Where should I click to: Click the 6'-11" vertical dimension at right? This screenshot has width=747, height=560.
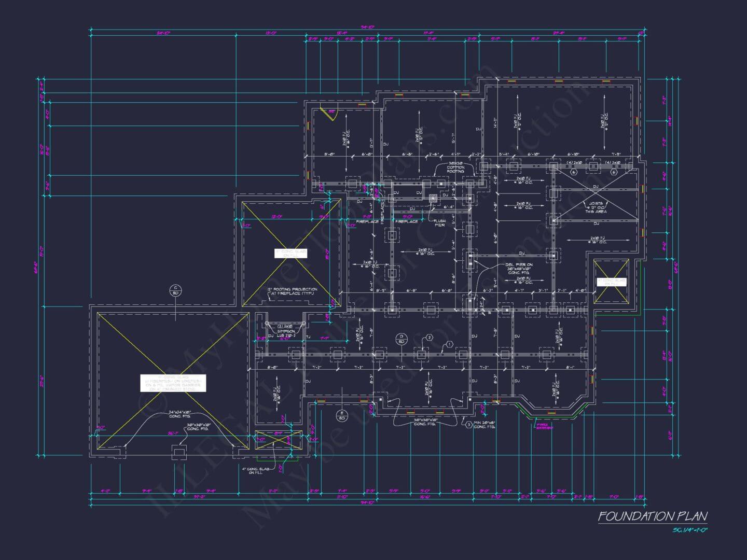pos(671,435)
